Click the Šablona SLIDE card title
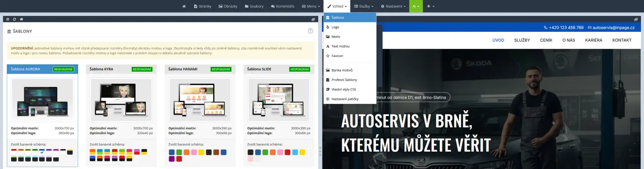The height and width of the screenshot is (169, 644). click(260, 69)
